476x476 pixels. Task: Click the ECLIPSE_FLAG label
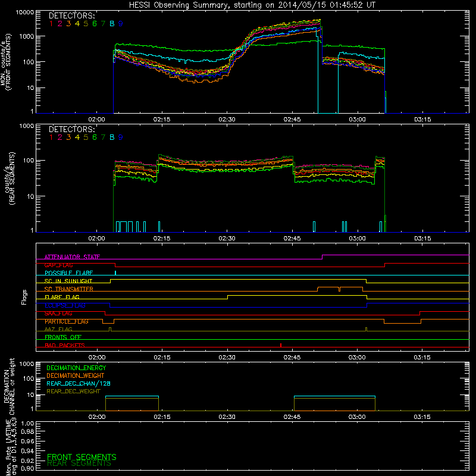(65, 305)
